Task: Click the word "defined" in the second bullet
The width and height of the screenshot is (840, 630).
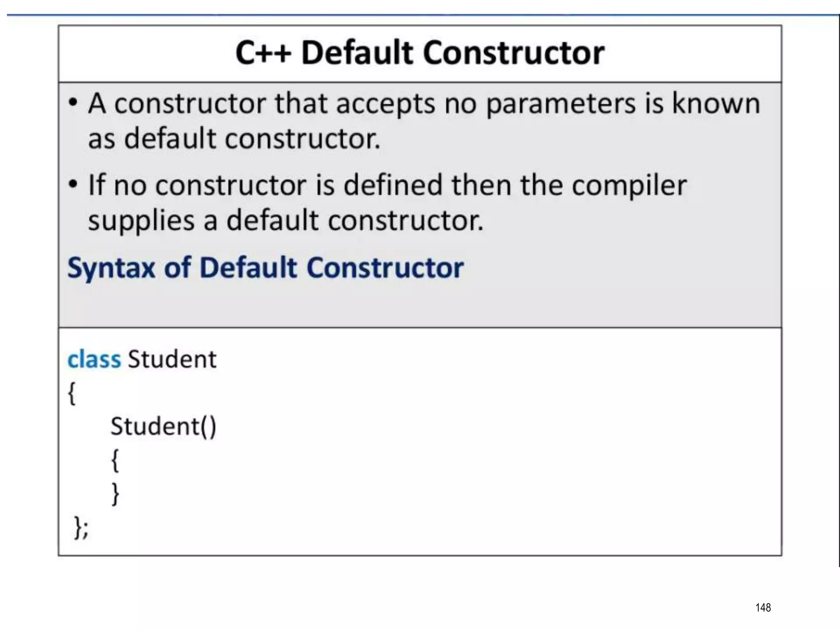Action: tap(393, 185)
